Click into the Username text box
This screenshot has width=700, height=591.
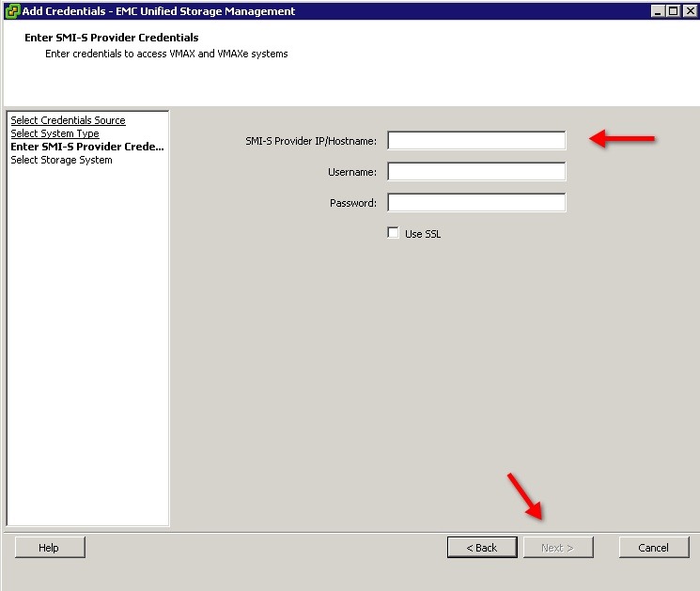tap(476, 172)
